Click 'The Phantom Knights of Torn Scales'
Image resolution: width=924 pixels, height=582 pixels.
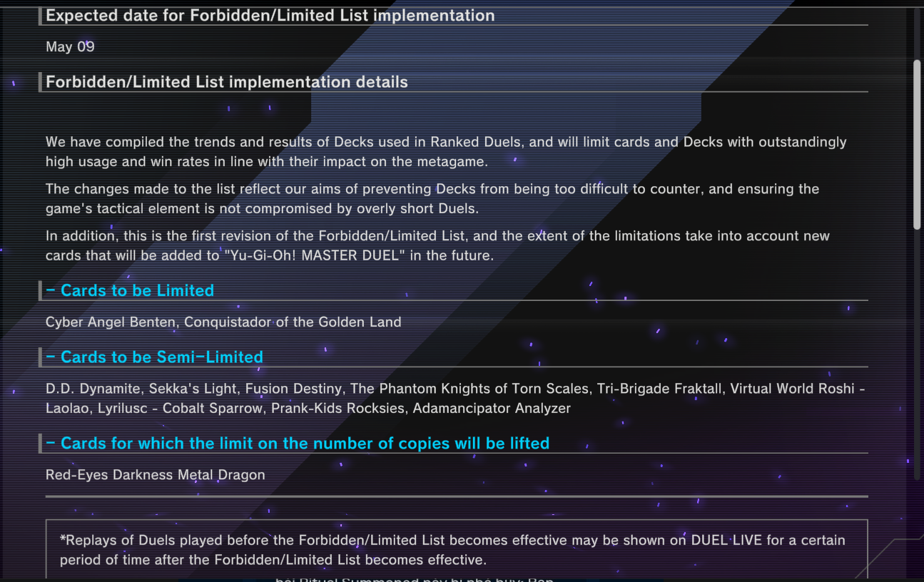[x=470, y=389]
